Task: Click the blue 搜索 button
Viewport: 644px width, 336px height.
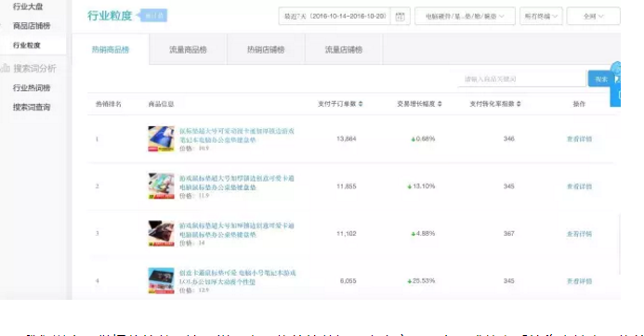Action: coord(601,79)
